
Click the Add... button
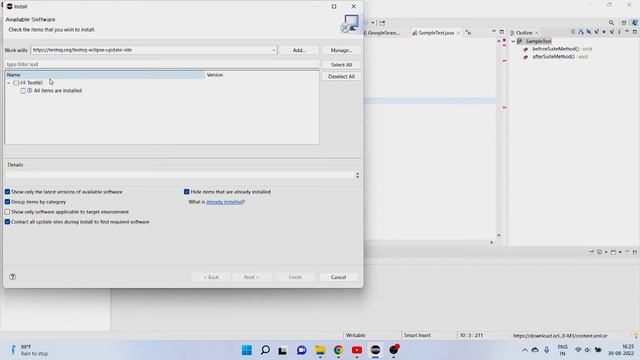pyautogui.click(x=299, y=50)
